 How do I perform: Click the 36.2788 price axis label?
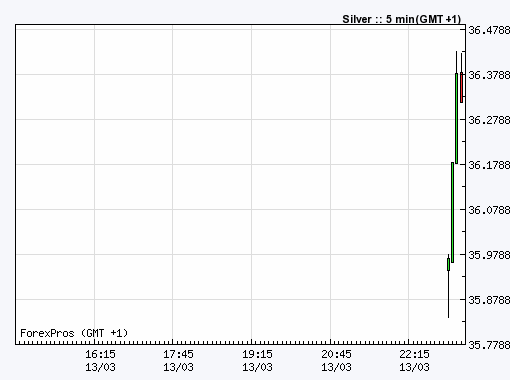coord(489,120)
